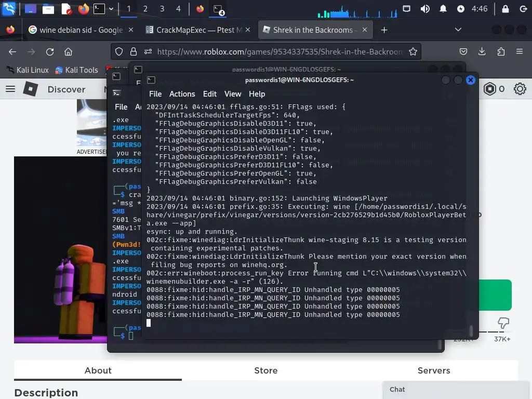Open File menu in front terminal
Screen dimensions: 532x399
155,94
